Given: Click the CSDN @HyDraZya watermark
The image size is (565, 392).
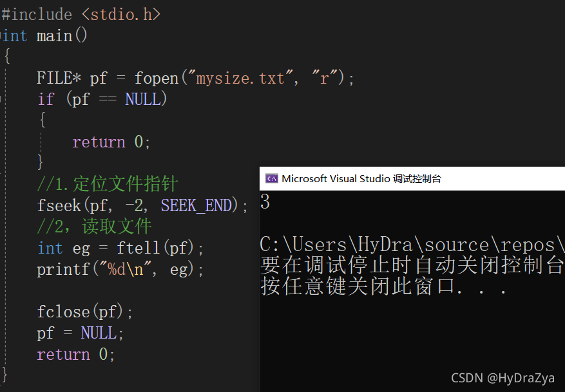Looking at the screenshot, I should tap(503, 378).
